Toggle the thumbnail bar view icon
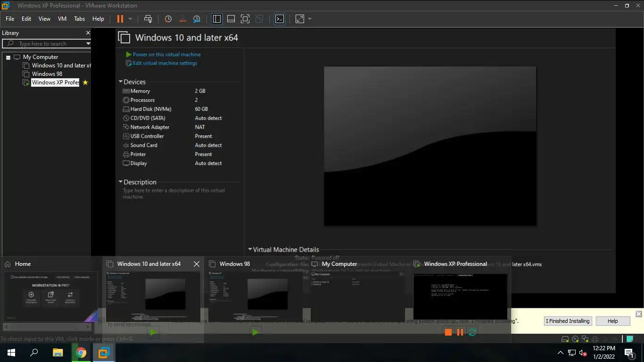Image resolution: width=644 pixels, height=362 pixels. [231, 19]
